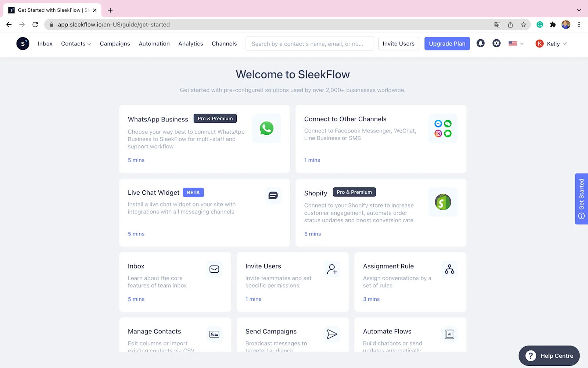The image size is (588, 368).
Task: Switch to the Analytics tab
Action: tap(191, 44)
